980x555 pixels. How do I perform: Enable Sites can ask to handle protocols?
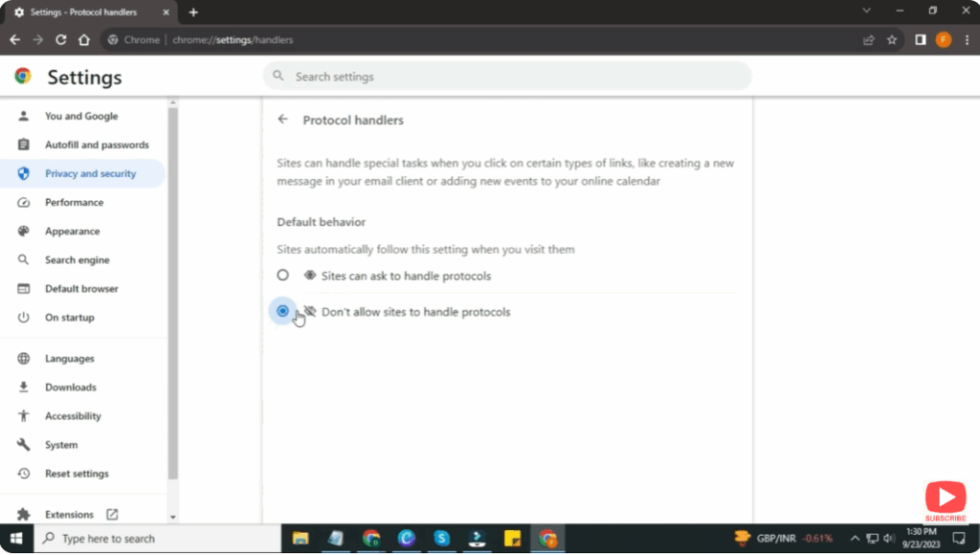point(283,275)
